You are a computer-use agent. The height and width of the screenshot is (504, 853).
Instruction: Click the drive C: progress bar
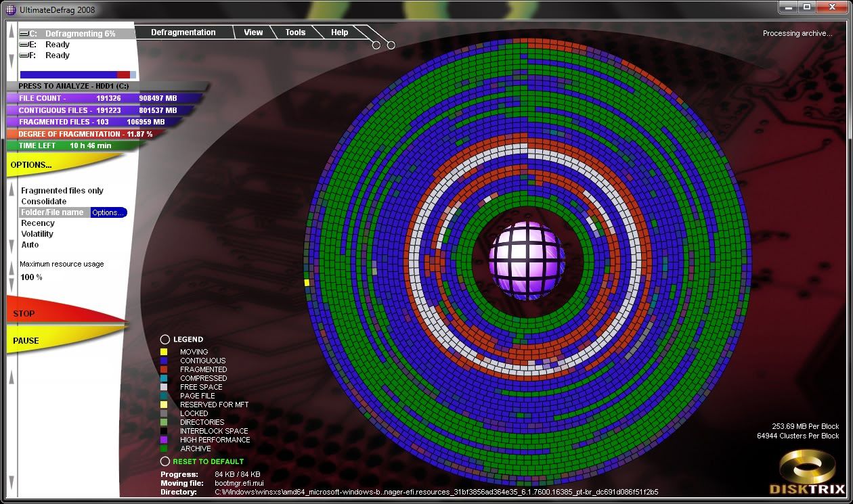[78, 74]
